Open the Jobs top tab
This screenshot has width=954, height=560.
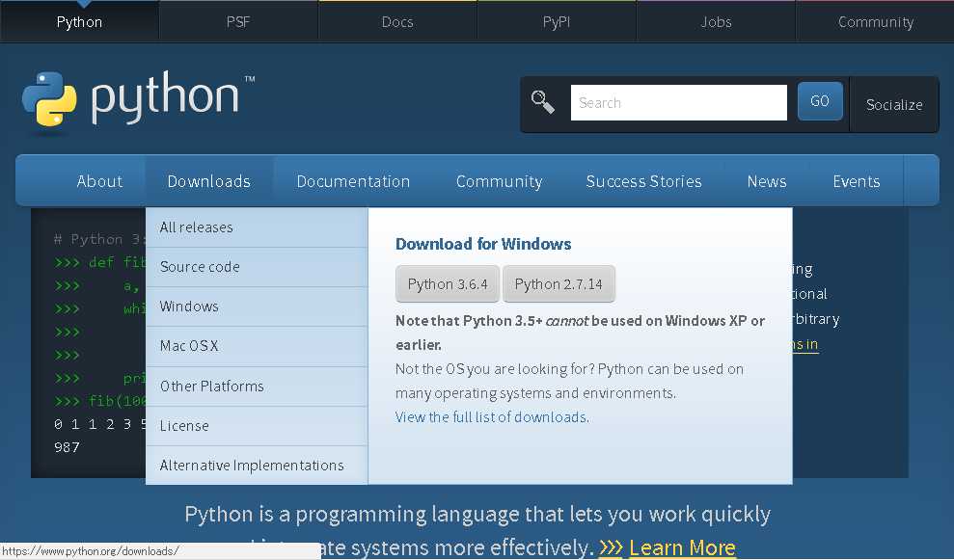point(716,22)
